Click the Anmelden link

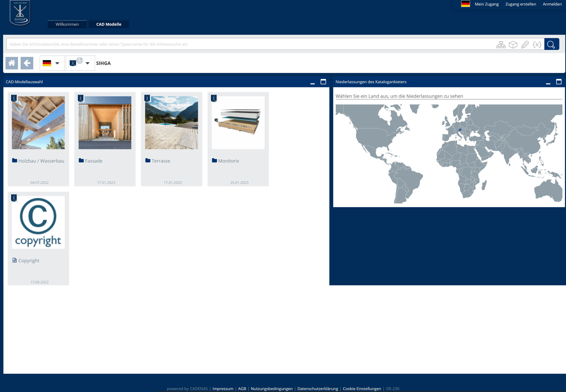pos(552,4)
